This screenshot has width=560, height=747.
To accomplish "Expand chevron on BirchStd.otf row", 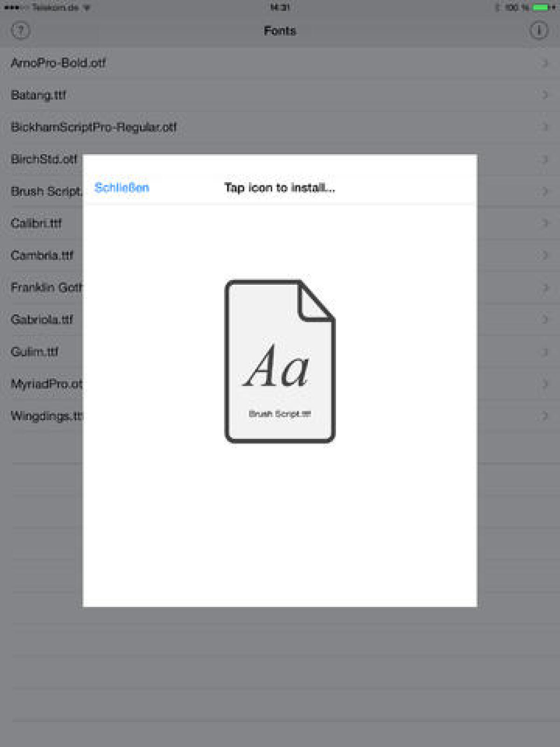I will 545,159.
